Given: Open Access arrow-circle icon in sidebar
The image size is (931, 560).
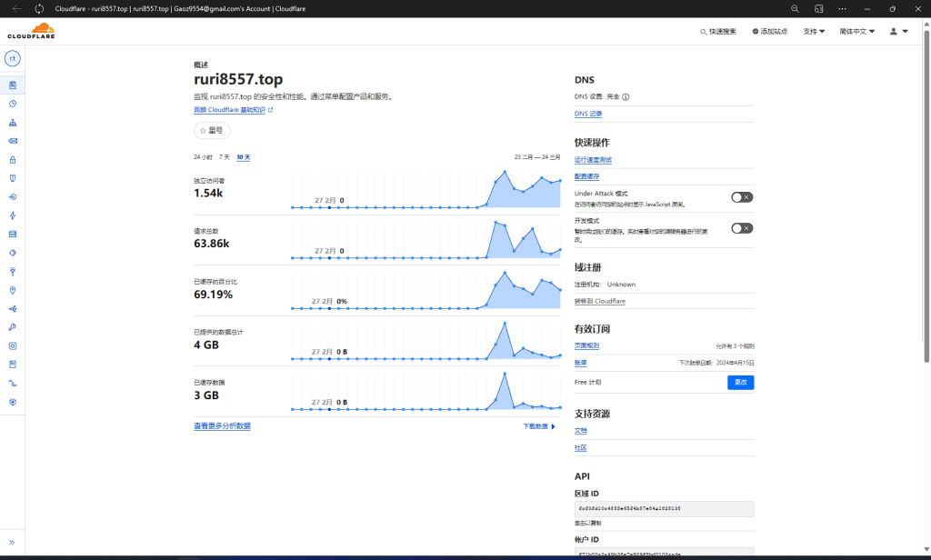Looking at the screenshot, I should [x=13, y=197].
